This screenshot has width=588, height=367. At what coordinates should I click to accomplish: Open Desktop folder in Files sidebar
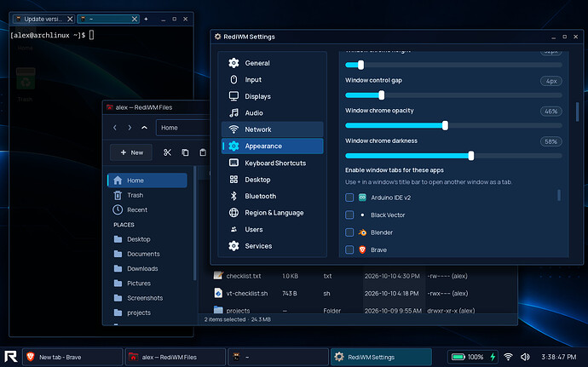(147, 239)
